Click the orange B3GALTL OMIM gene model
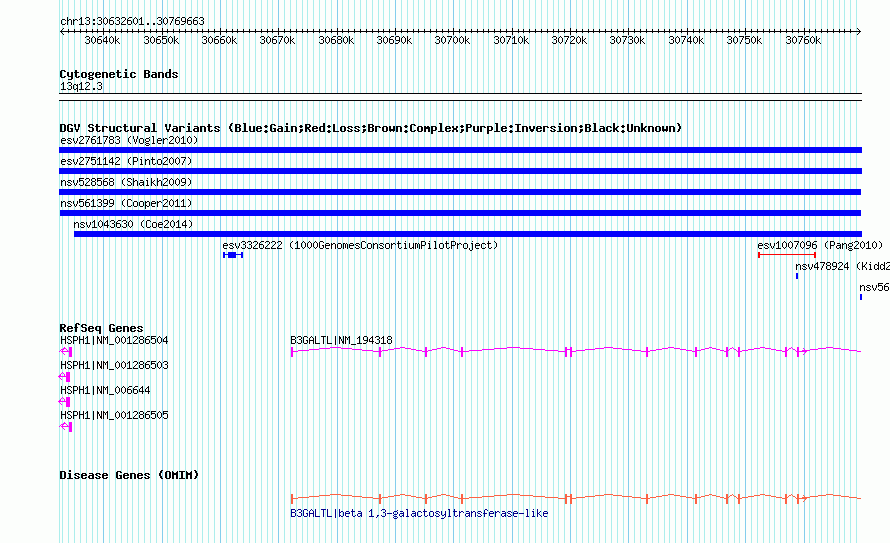 pyautogui.click(x=576, y=499)
